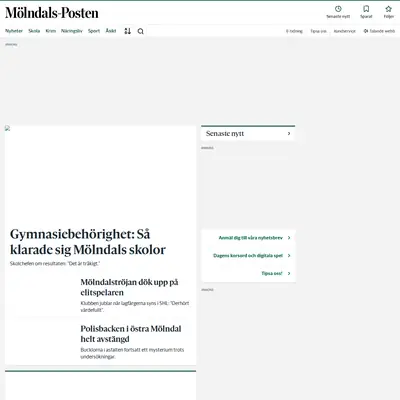Open the Sparat bookmark icon
This screenshot has height=400, width=400.
(x=366, y=9)
